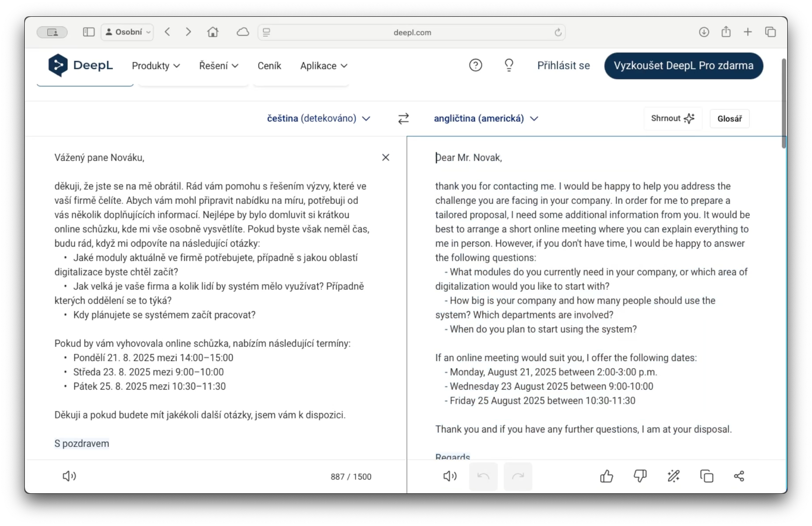Open a new Safari tab
This screenshot has height=526, width=812.
click(x=748, y=32)
